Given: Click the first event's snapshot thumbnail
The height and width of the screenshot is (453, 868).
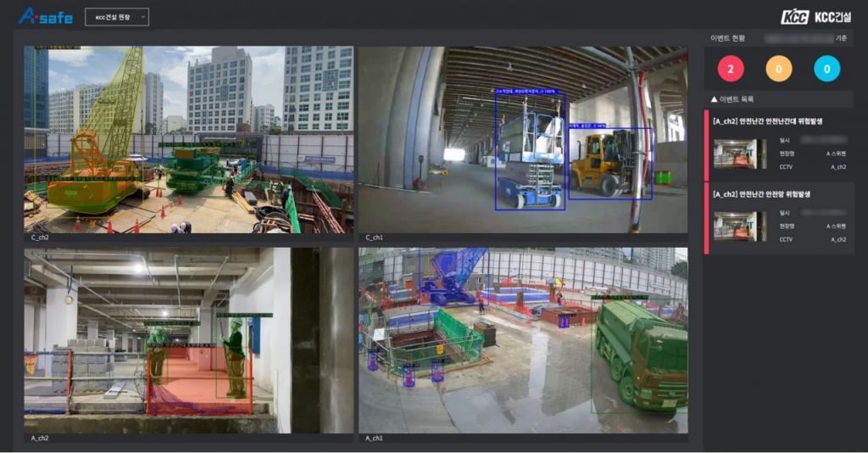Looking at the screenshot, I should (x=734, y=154).
